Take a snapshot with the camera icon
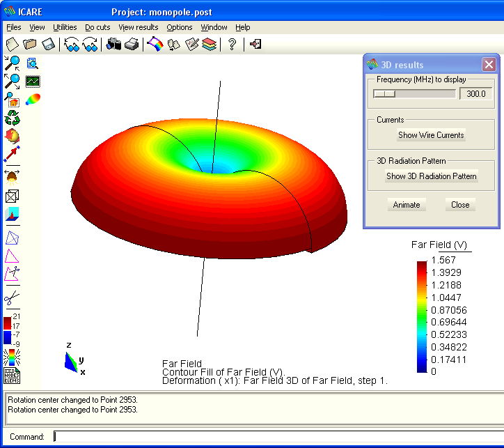The image size is (504, 448). (113, 45)
